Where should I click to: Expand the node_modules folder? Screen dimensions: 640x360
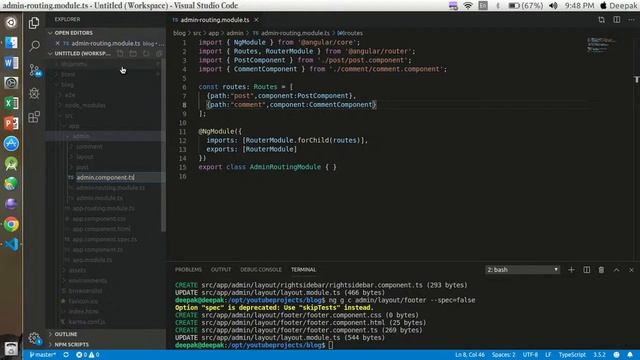(x=85, y=105)
